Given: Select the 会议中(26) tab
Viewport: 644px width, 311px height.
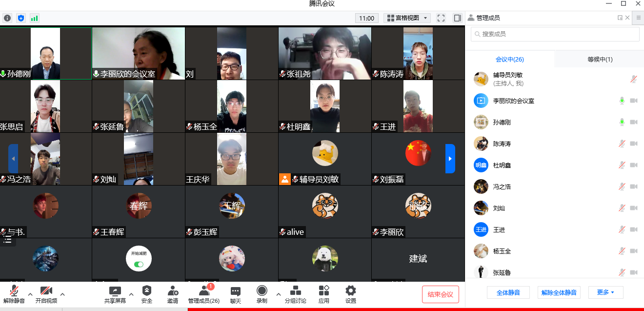Looking at the screenshot, I should (509, 60).
